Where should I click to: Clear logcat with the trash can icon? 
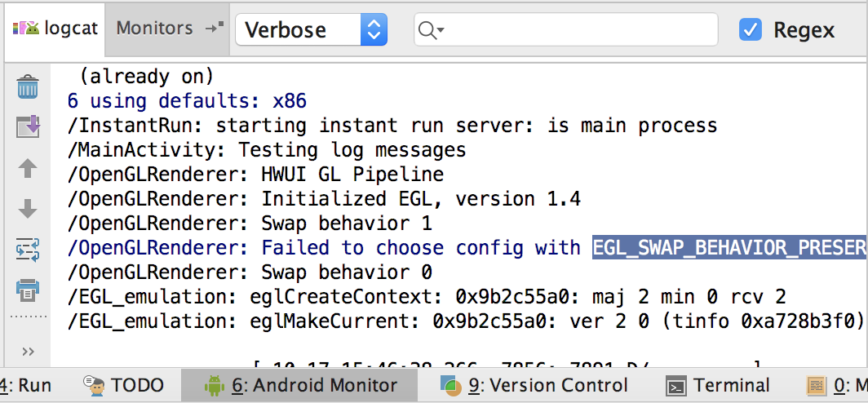point(28,87)
